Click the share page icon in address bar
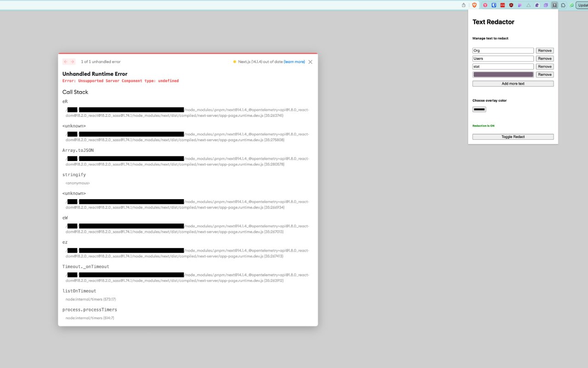 [464, 5]
